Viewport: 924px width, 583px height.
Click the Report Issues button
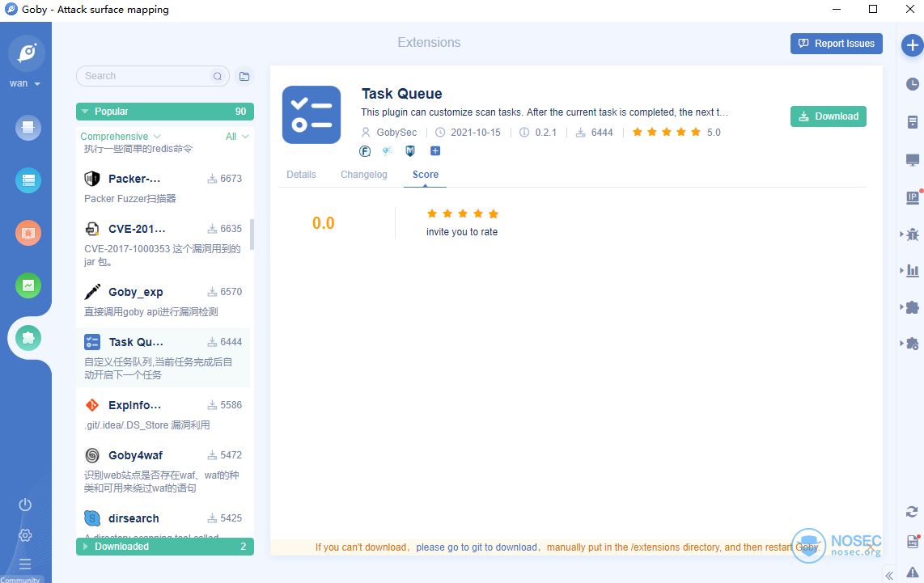click(836, 44)
